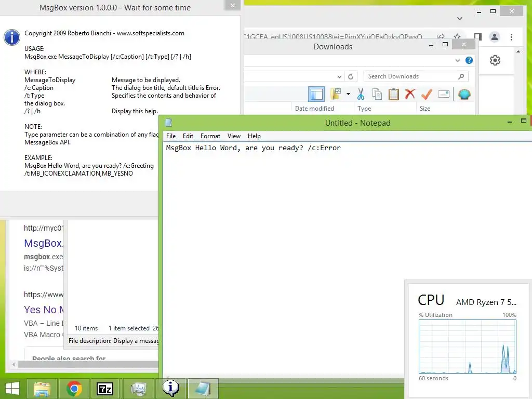Click the MsgBox information icon
This screenshot has width=532, height=399.
12,37
